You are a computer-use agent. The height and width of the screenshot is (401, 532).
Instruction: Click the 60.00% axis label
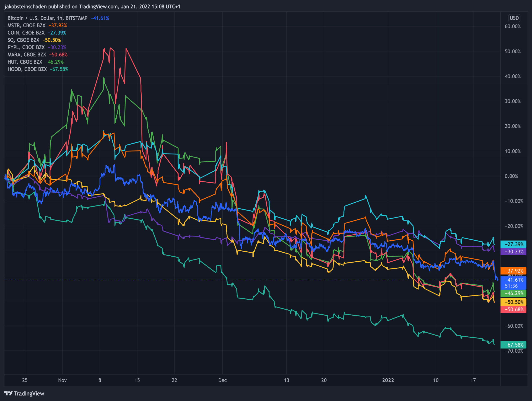(x=512, y=26)
